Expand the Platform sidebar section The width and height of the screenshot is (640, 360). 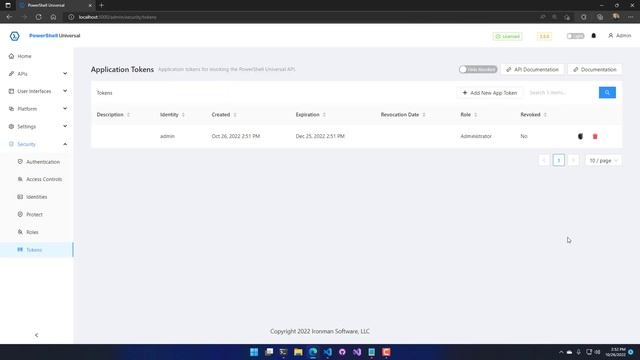click(37, 109)
